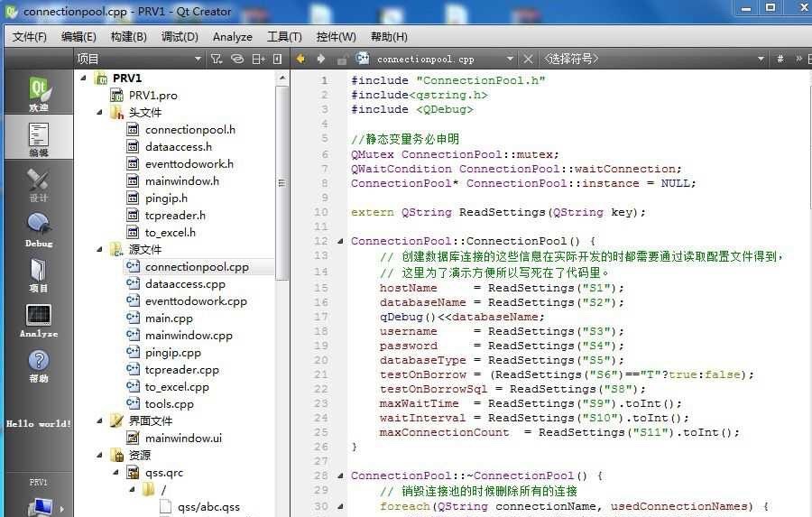Select pingip.cpp source file
Viewport: 812px width, 517px height.
(x=173, y=352)
